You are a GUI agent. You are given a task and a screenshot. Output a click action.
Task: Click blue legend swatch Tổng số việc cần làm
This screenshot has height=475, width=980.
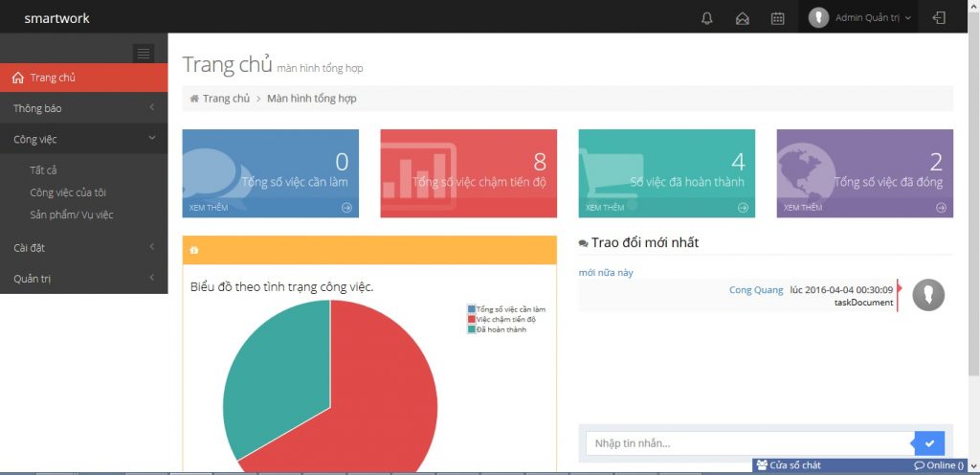pos(471,308)
